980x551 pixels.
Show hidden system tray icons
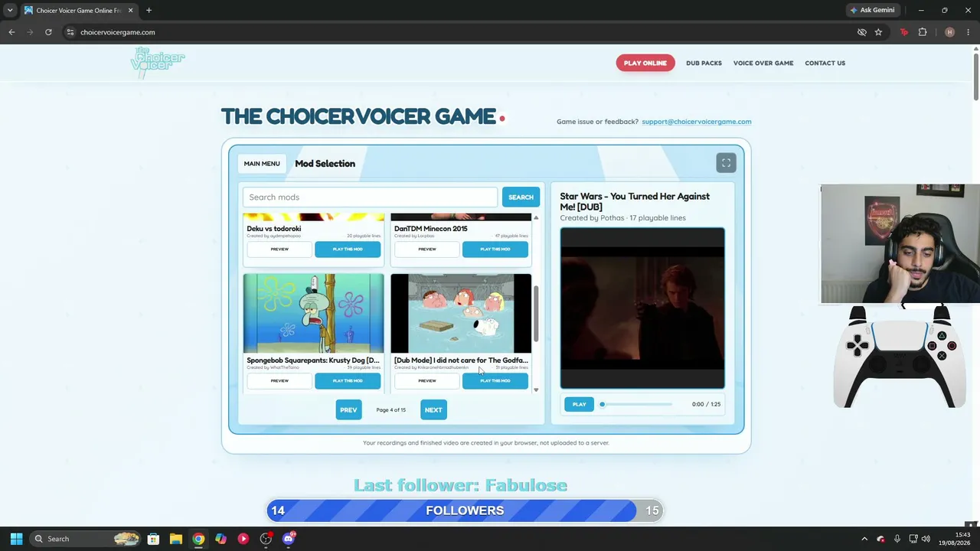coord(864,539)
